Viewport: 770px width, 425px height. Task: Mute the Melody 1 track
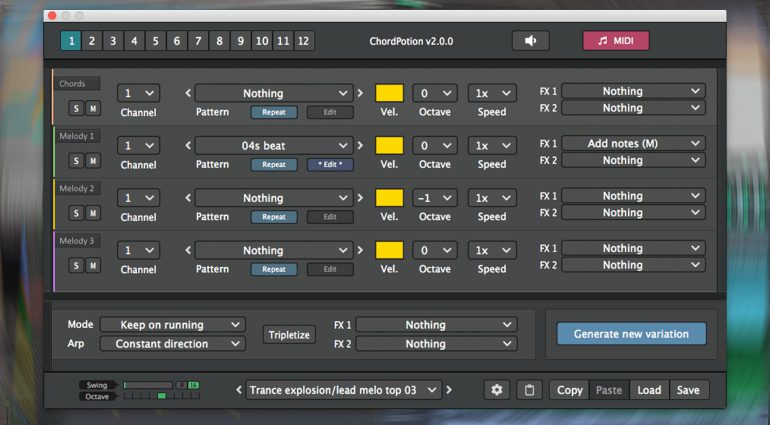pyautogui.click(x=92, y=160)
